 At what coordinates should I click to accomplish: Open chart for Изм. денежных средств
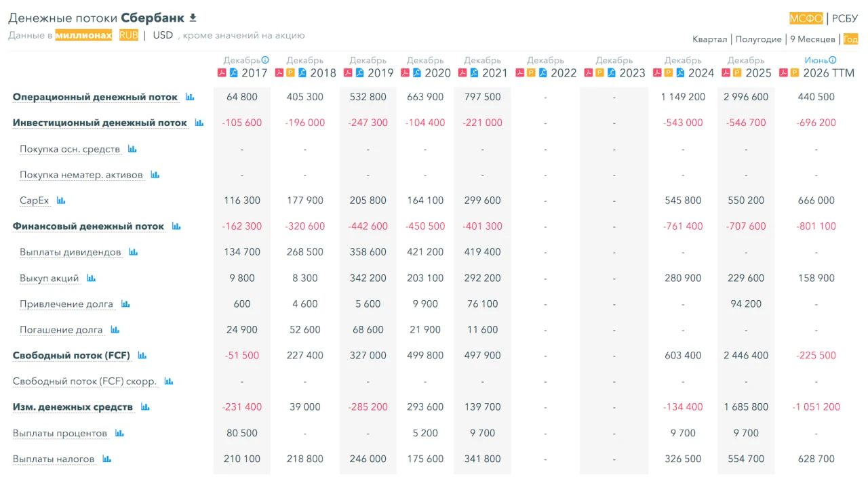pos(145,407)
